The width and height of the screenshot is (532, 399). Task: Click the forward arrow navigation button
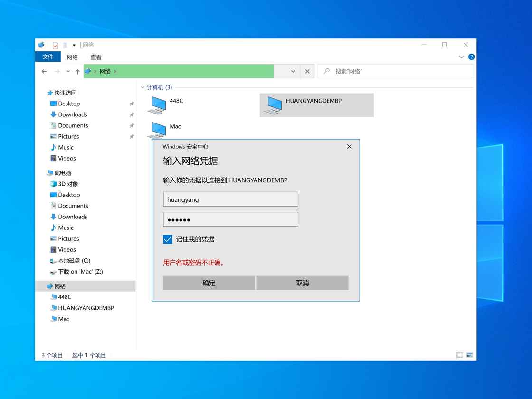57,71
